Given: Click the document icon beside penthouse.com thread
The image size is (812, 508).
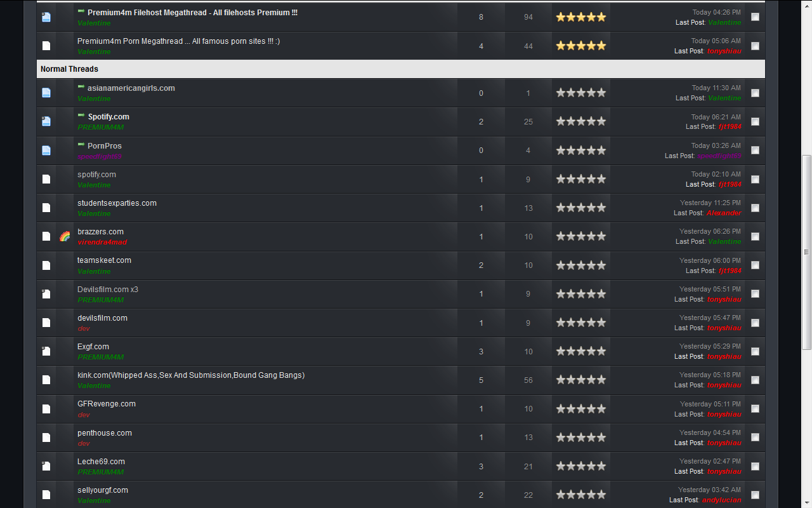Looking at the screenshot, I should pyautogui.click(x=46, y=438).
